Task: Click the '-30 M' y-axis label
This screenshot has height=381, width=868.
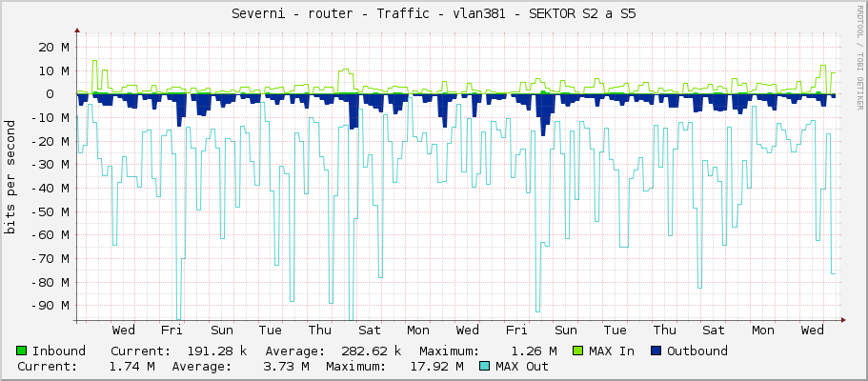Action: click(50, 165)
